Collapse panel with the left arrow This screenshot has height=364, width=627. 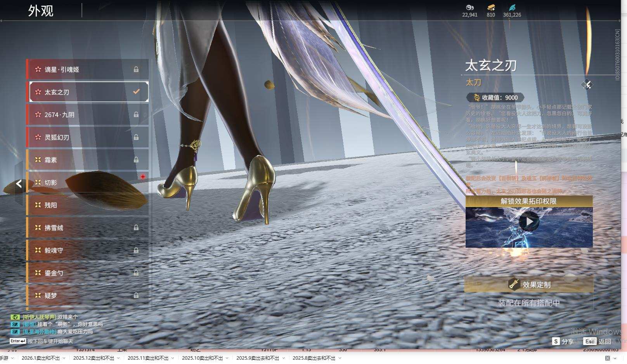click(x=19, y=184)
